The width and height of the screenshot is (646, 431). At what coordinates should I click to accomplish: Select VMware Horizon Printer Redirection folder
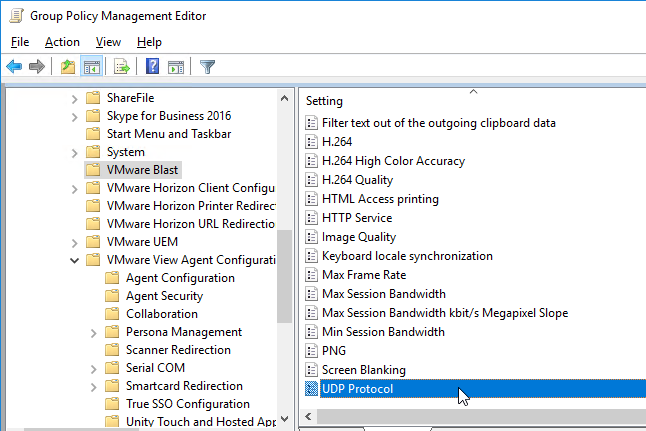[191, 206]
